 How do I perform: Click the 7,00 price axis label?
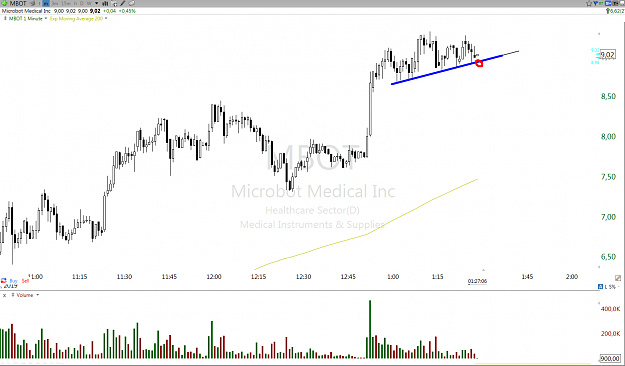(x=608, y=217)
